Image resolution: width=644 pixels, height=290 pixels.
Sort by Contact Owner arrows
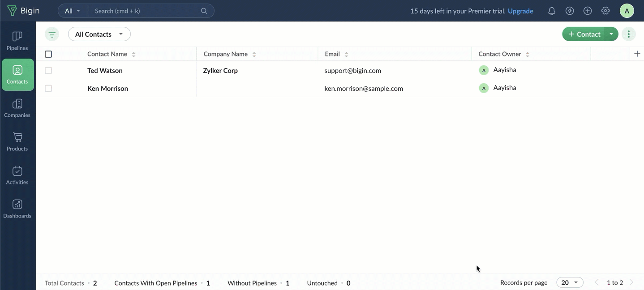(528, 54)
